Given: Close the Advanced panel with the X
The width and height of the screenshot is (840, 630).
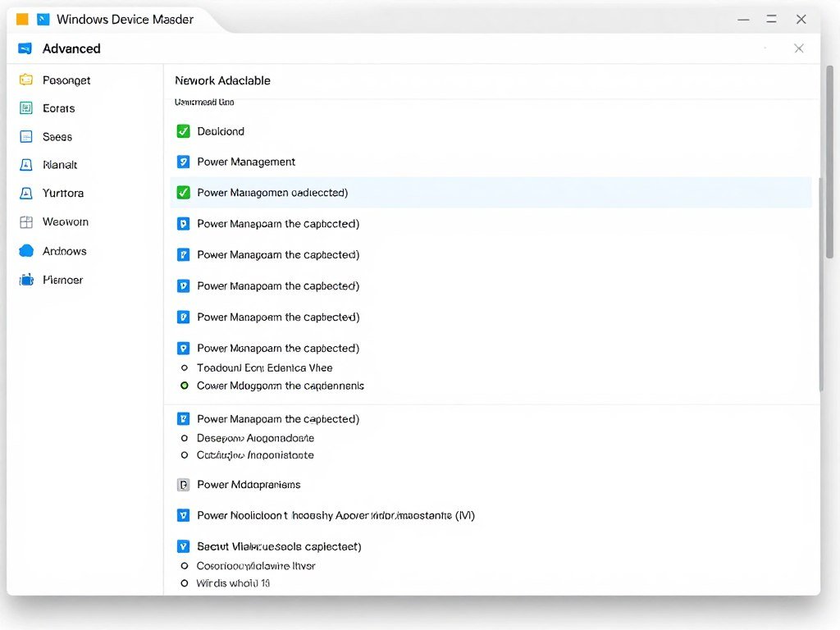Looking at the screenshot, I should [x=798, y=48].
